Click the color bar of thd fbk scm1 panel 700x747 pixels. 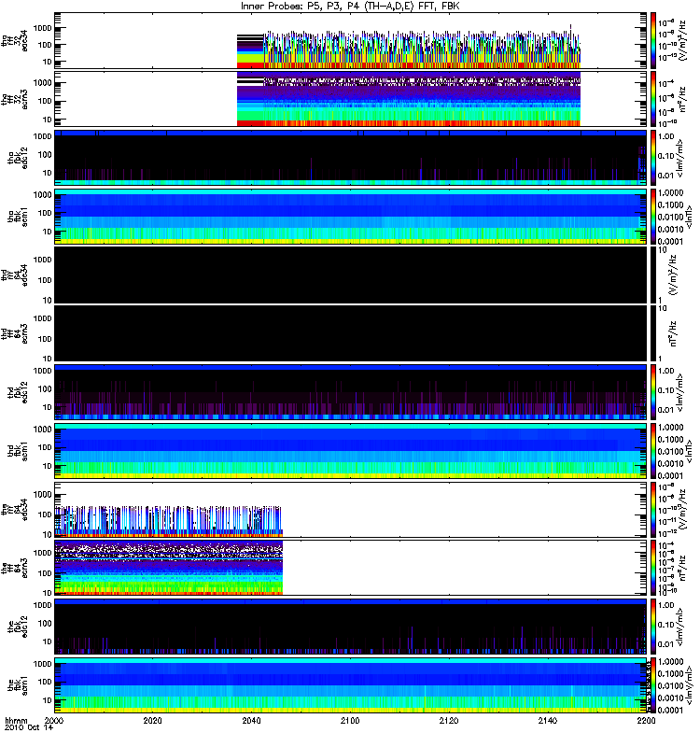tap(653, 451)
